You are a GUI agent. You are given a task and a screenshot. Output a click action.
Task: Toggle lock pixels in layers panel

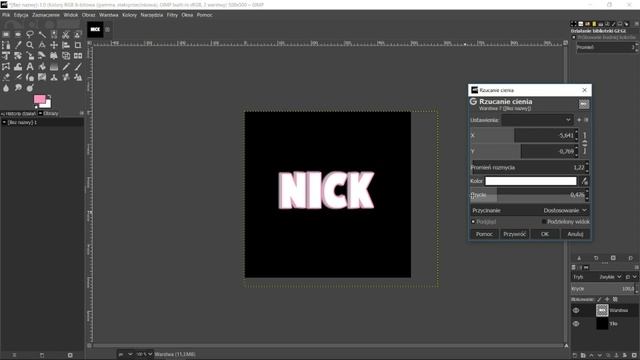click(599, 299)
